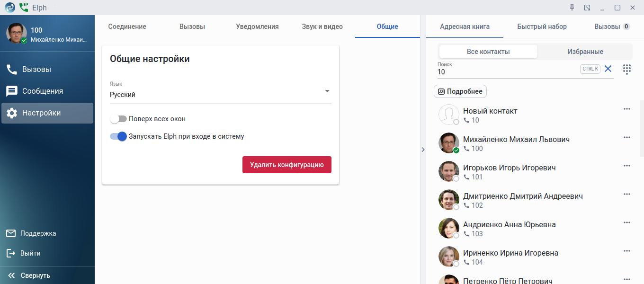
Task: Disable Запускать Elph при входе toggle
Action: [118, 136]
